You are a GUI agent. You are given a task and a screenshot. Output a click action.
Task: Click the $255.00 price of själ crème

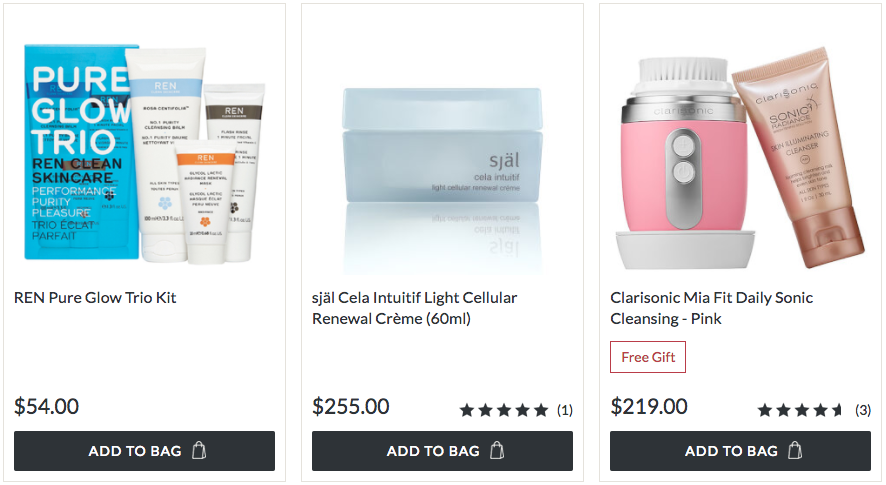click(351, 406)
